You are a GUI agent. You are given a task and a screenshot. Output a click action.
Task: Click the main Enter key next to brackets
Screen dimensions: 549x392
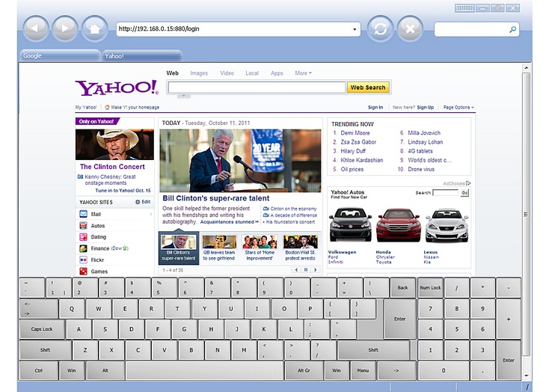tap(400, 319)
